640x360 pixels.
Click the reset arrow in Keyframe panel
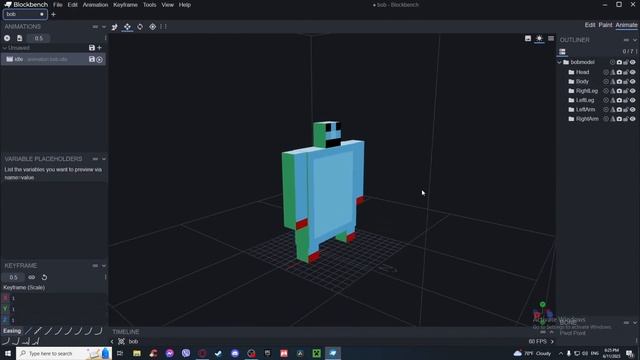click(44, 277)
